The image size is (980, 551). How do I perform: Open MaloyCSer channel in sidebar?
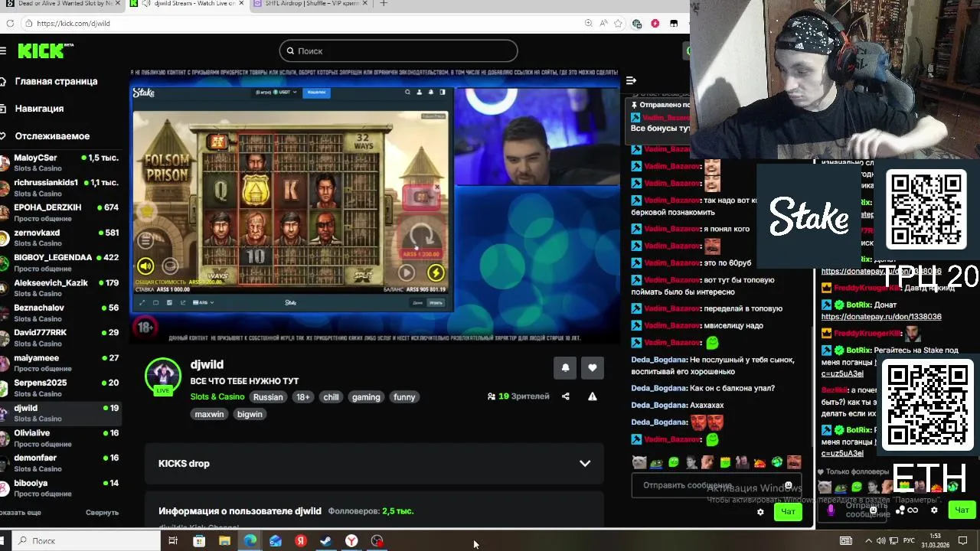pyautogui.click(x=60, y=162)
